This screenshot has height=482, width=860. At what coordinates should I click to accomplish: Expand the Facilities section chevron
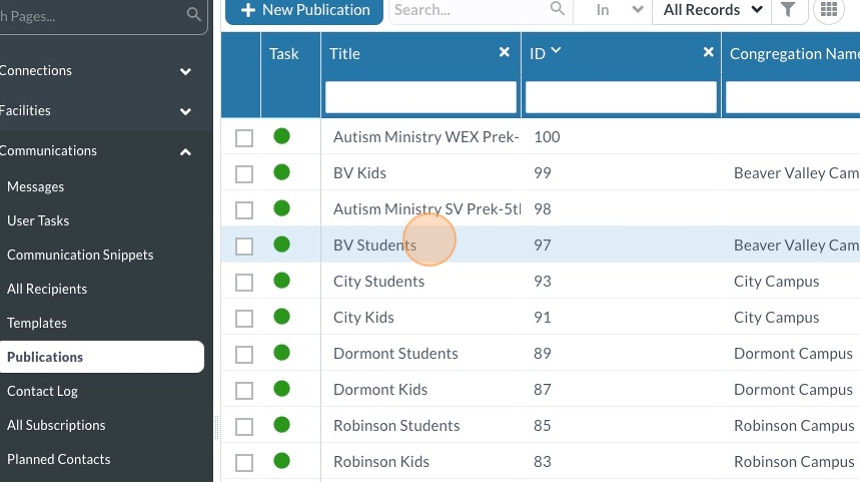click(x=185, y=111)
